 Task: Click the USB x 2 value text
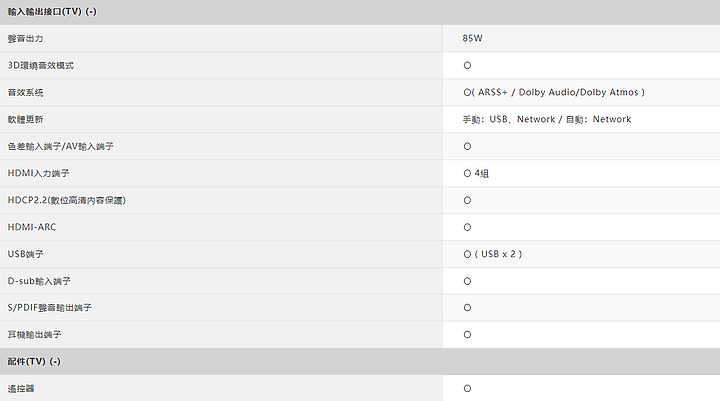pyautogui.click(x=498, y=254)
